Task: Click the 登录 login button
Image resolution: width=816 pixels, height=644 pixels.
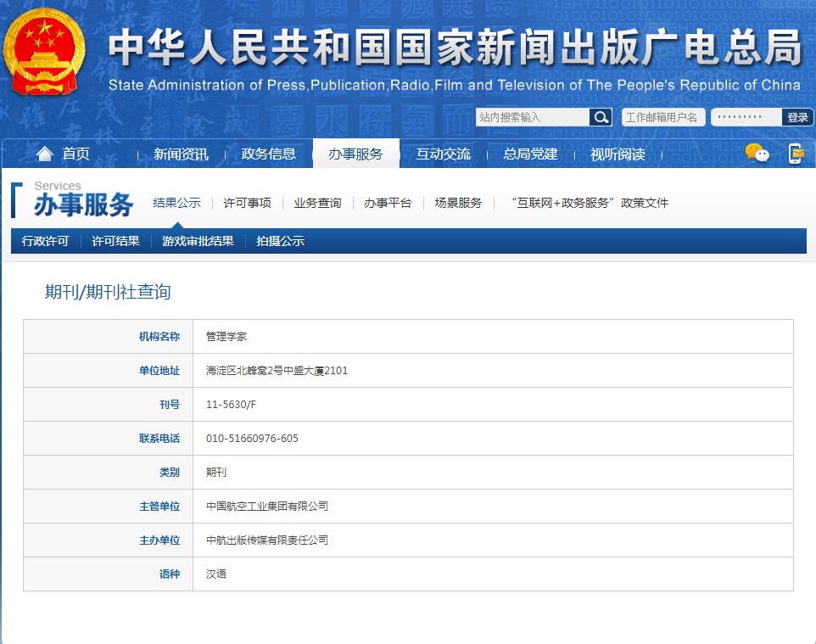Action: click(x=797, y=117)
